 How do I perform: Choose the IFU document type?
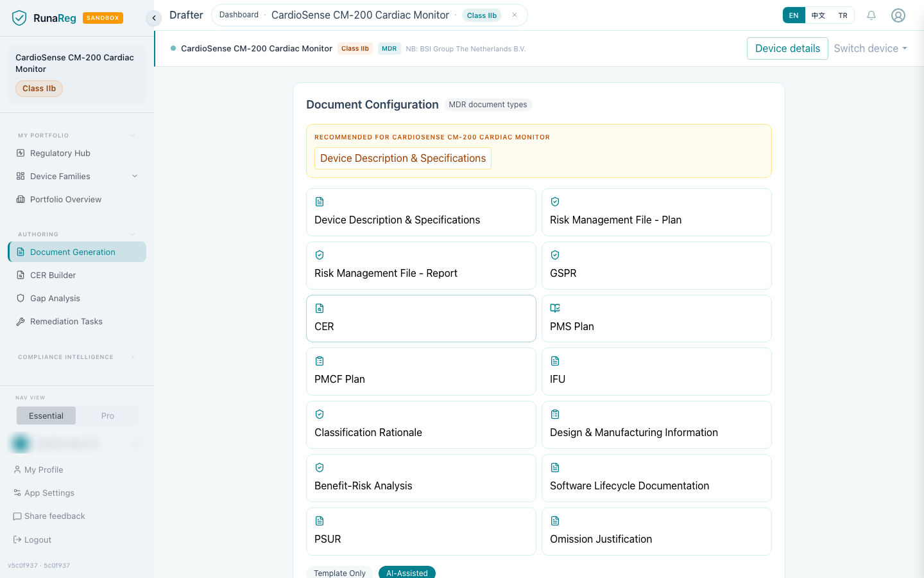[656, 372]
